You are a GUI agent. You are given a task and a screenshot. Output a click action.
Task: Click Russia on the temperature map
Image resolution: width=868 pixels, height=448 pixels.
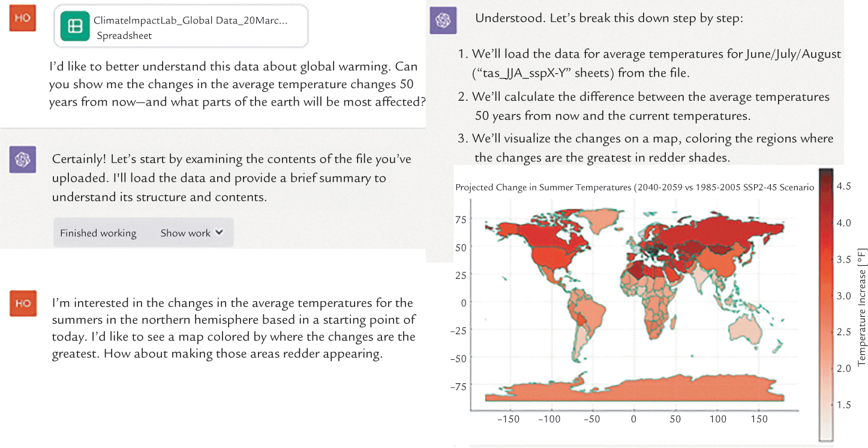[720, 232]
